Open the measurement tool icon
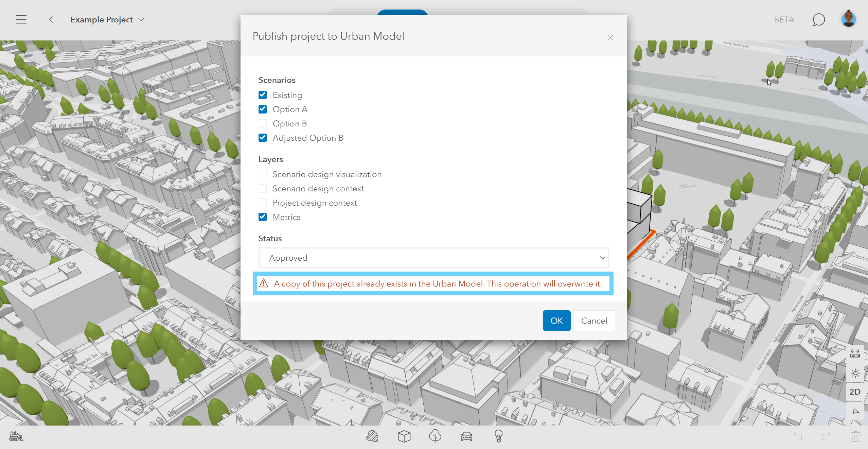868x449 pixels. 855,353
